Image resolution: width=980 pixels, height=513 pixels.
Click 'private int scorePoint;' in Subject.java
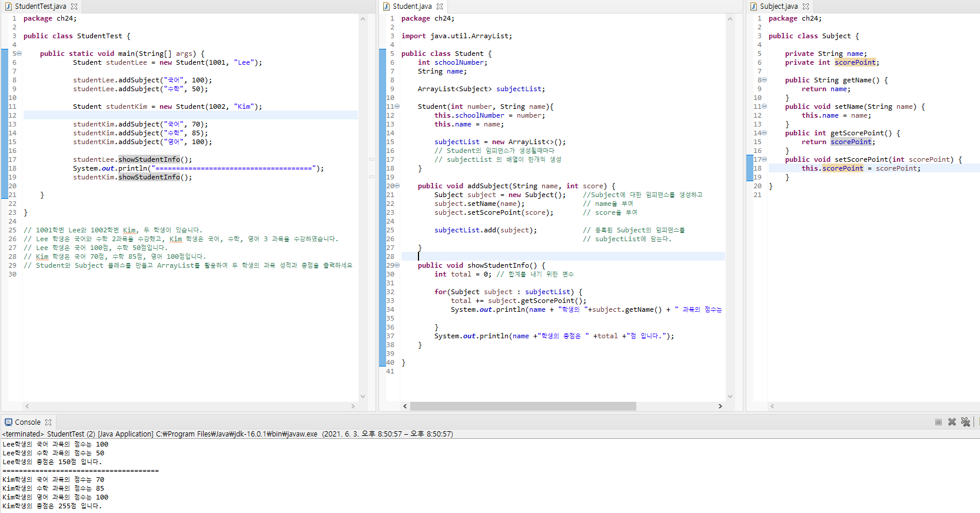pos(832,62)
